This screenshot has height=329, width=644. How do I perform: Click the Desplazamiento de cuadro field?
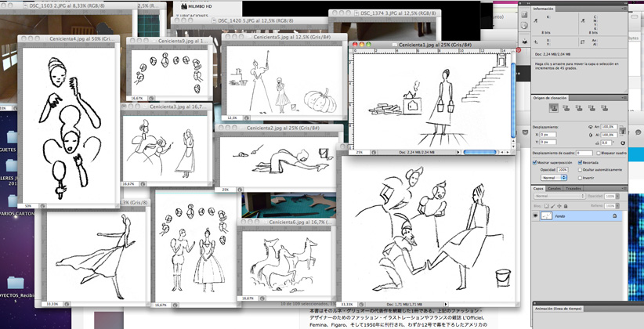[x=584, y=153]
